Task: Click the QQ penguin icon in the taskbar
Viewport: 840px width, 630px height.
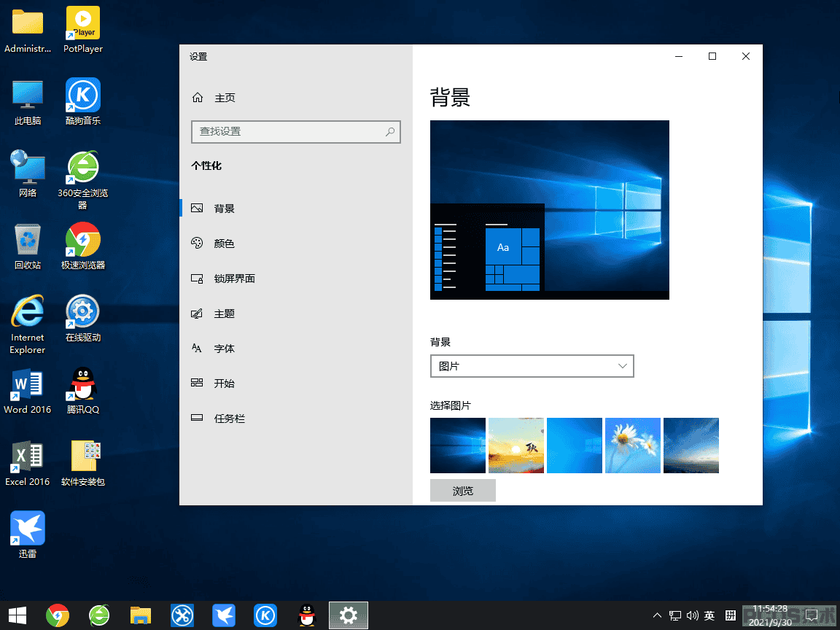Action: (306, 615)
